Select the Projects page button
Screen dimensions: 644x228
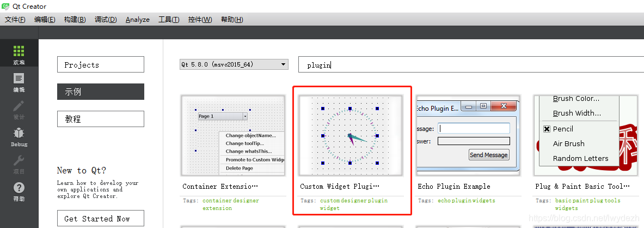tap(101, 64)
